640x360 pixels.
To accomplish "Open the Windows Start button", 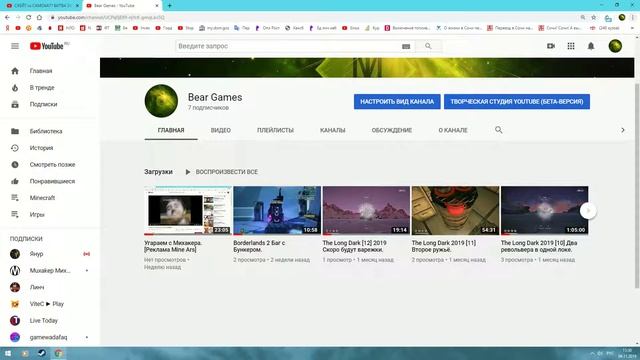I will tap(8, 353).
